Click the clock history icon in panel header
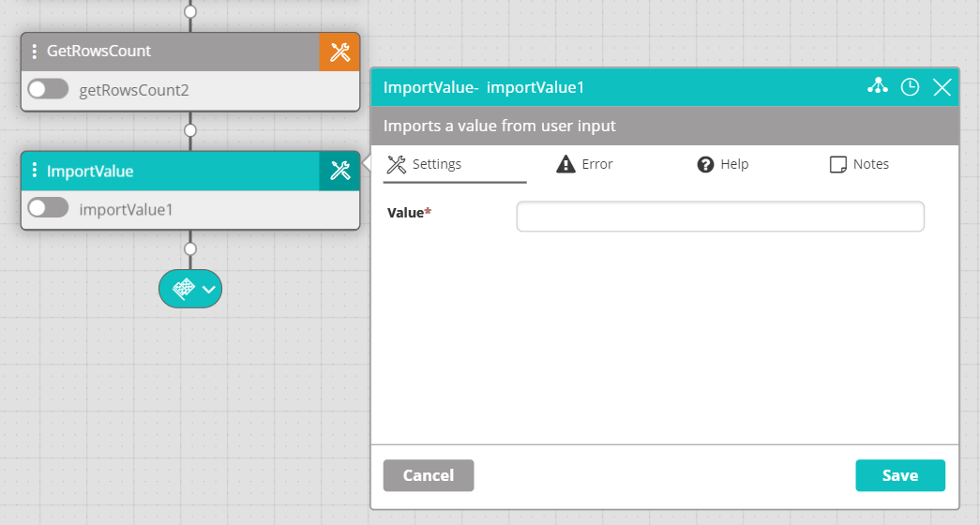Viewport: 980px width, 525px height. [x=910, y=87]
